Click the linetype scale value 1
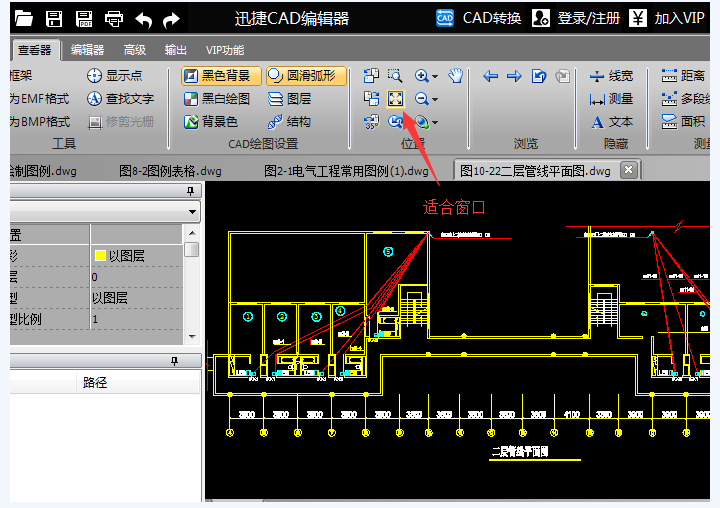The width and height of the screenshot is (720, 508). click(137, 319)
